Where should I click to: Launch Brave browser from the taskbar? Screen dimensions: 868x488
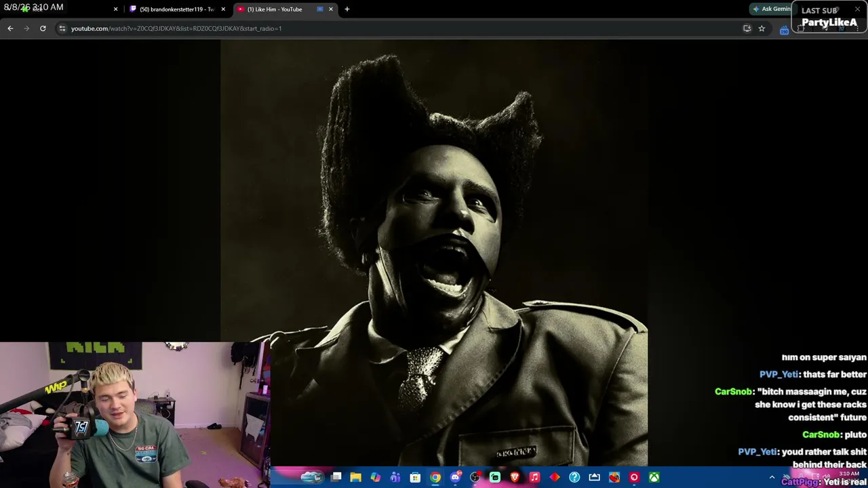click(515, 478)
